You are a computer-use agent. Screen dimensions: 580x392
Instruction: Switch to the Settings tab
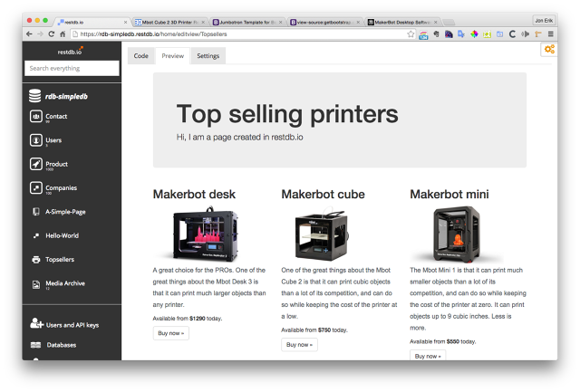tap(208, 56)
